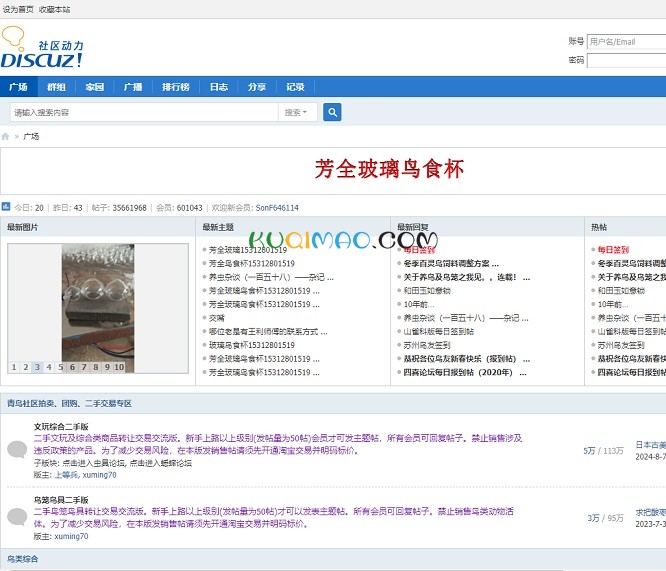The height and width of the screenshot is (571, 666).
Task: Click the forum bubble icon for 鸟笼鸟具二手版
Action: (x=17, y=517)
